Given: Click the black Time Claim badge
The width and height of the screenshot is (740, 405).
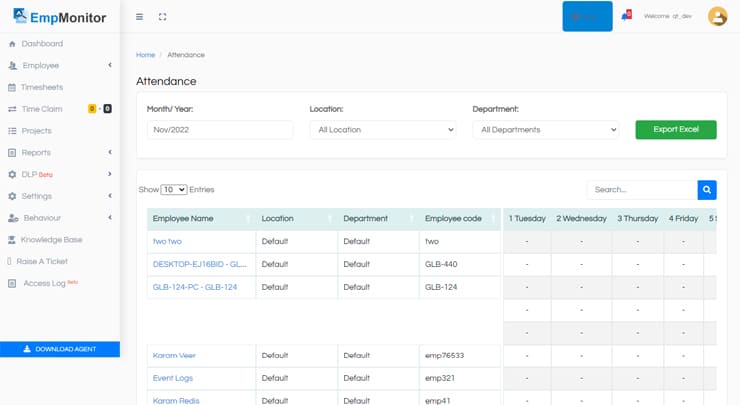Looking at the screenshot, I should coord(108,109).
